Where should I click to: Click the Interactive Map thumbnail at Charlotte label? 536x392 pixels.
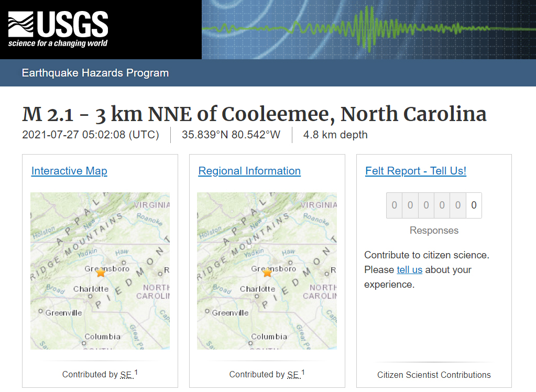click(x=91, y=289)
